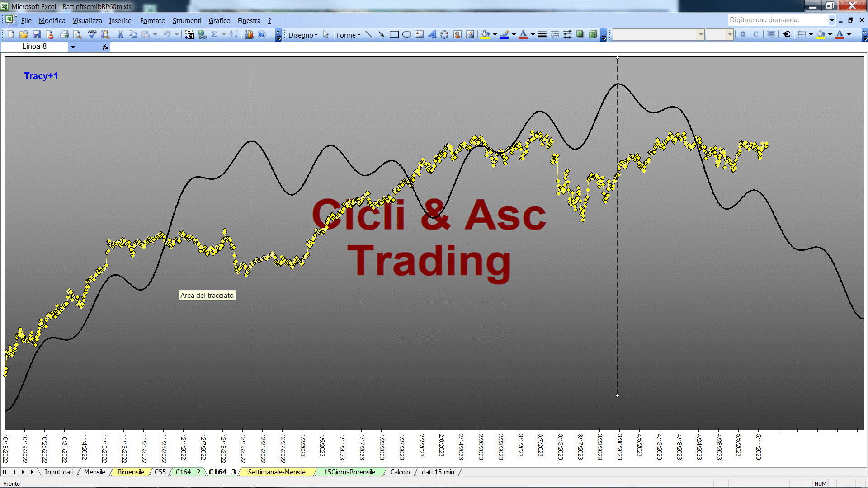Insert WordArt
Image resolution: width=868 pixels, height=488 pixels.
point(432,35)
